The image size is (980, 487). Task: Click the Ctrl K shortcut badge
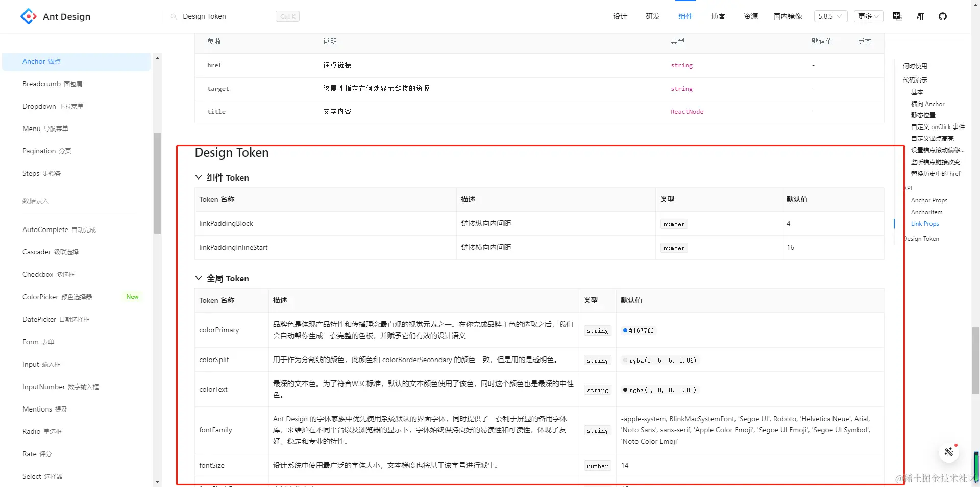tap(287, 16)
